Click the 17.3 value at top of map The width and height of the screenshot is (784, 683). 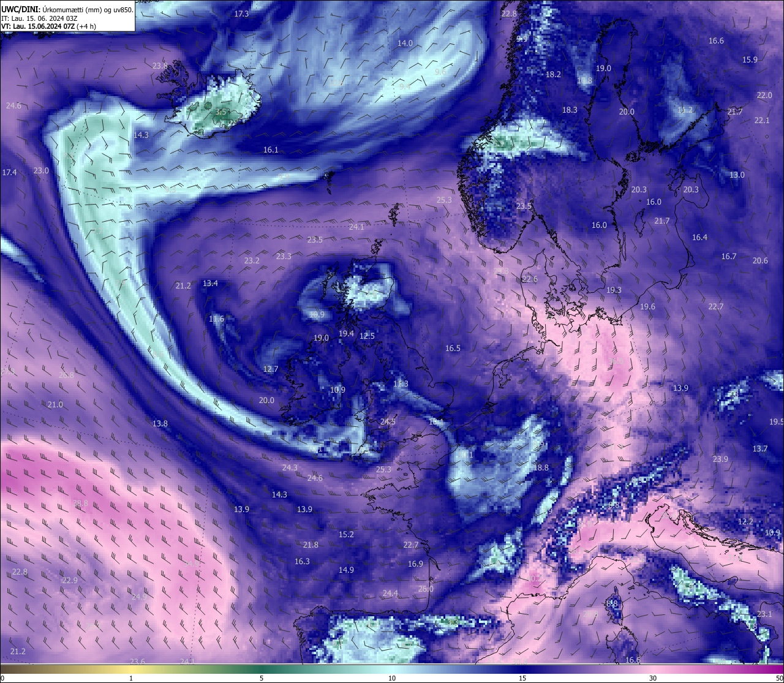coord(241,13)
